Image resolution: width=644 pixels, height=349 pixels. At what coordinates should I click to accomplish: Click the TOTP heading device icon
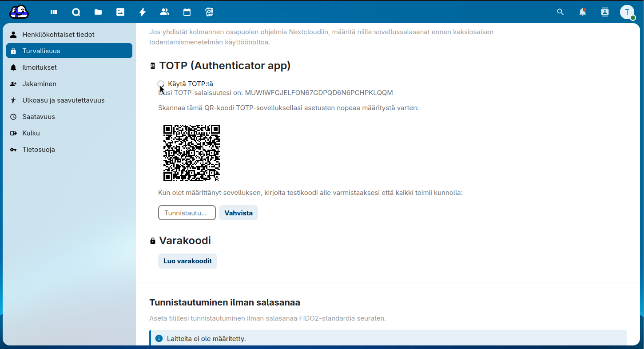(x=153, y=66)
